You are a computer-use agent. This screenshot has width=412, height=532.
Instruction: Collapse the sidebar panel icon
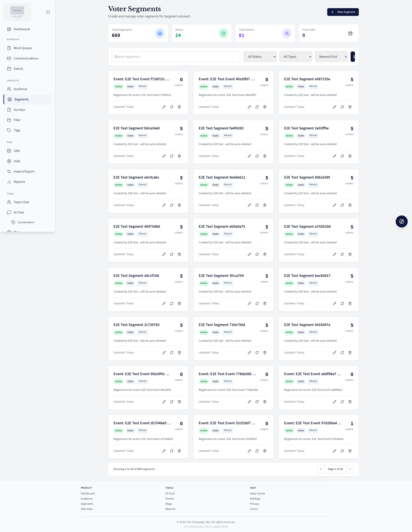[x=48, y=12]
